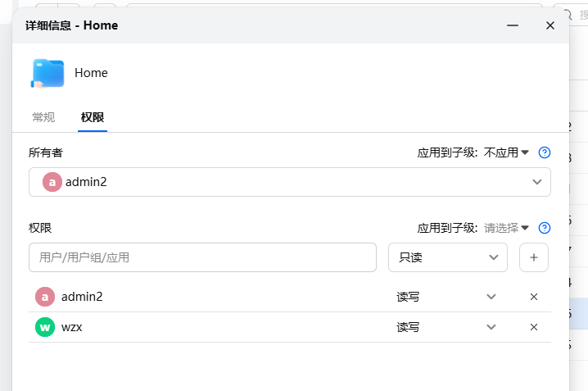Remove wzx from the permission list
The height and width of the screenshot is (391, 588).
tap(534, 327)
